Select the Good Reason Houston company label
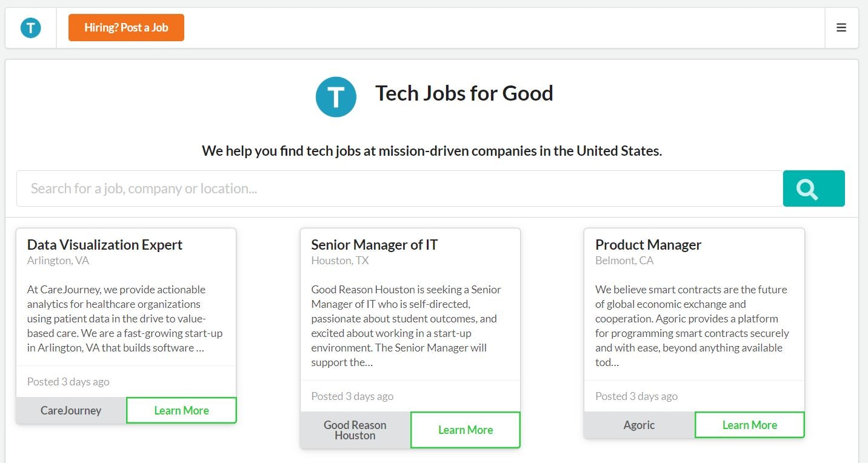Screen dimensions: 868x463 tap(355, 430)
